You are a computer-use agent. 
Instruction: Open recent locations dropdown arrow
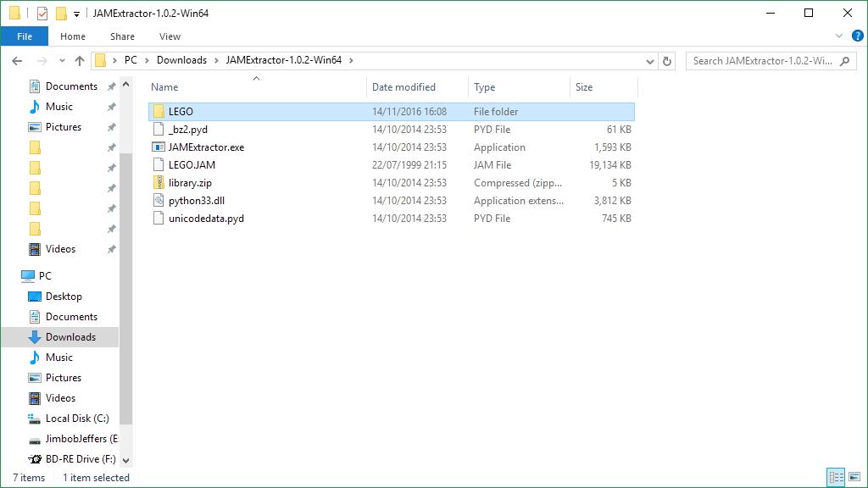[x=62, y=61]
